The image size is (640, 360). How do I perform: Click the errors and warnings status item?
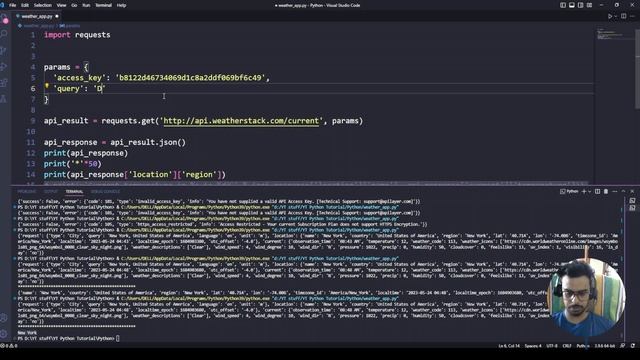(x=9, y=346)
